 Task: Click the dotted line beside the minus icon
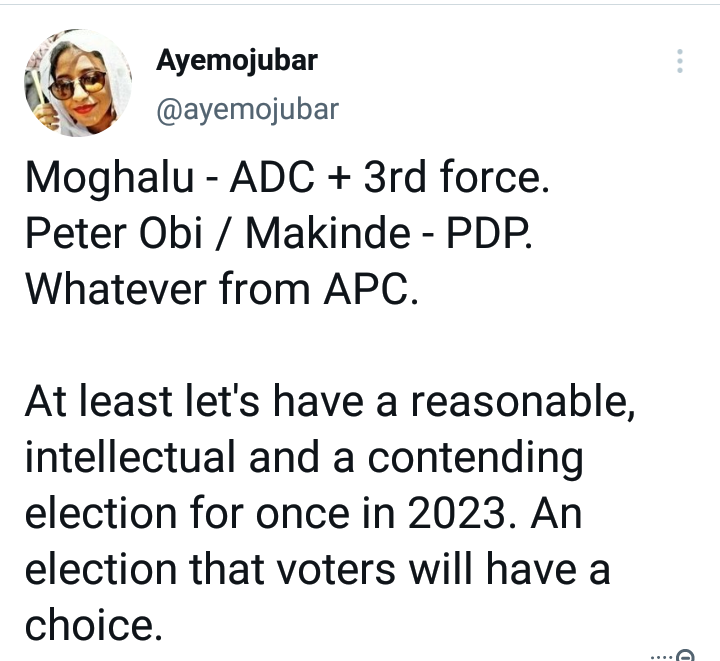[661, 657]
